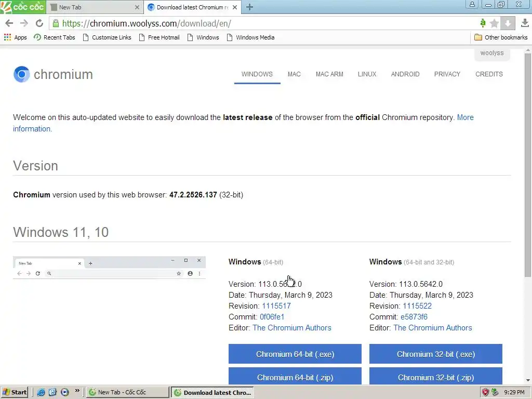Open Windows Media bookmark
This screenshot has height=399, width=532.
pyautogui.click(x=250, y=37)
